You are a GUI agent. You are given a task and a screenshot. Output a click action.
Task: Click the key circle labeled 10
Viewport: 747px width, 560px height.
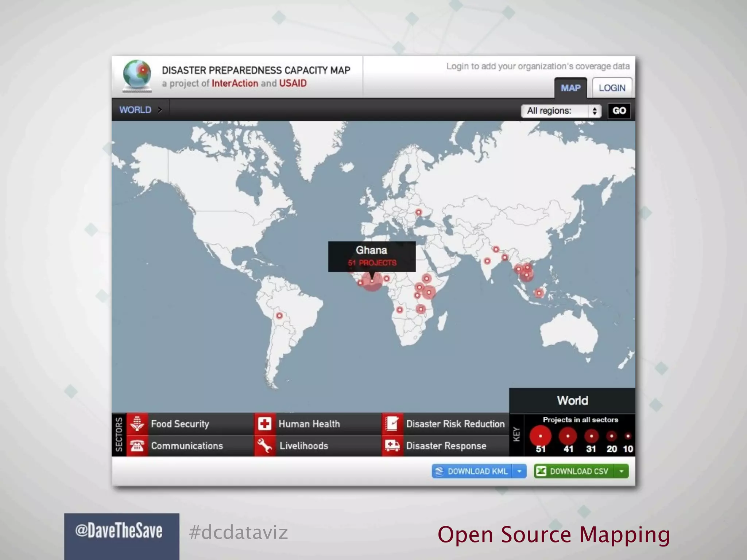coord(628,436)
